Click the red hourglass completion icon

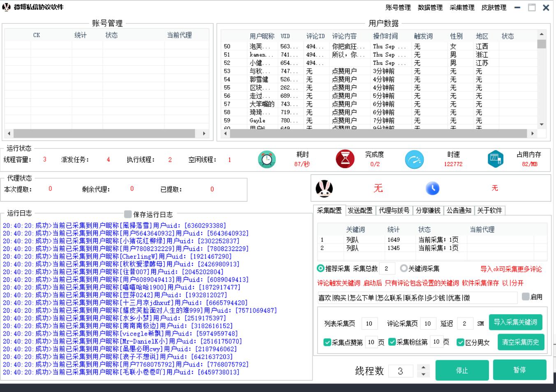click(345, 159)
